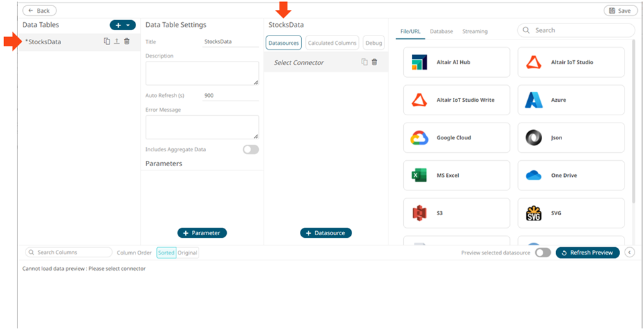Click the upload icon for StocksData

tap(116, 42)
